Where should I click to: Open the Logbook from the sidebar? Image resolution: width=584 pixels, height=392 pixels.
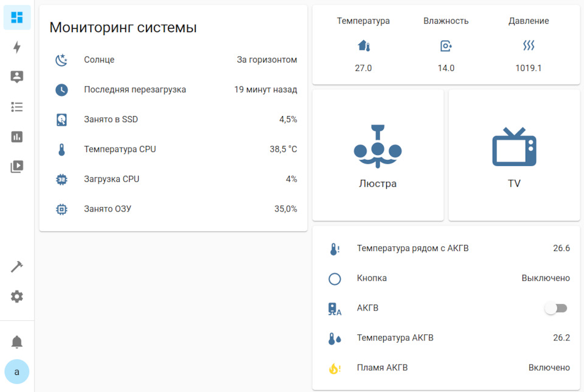[x=17, y=106]
